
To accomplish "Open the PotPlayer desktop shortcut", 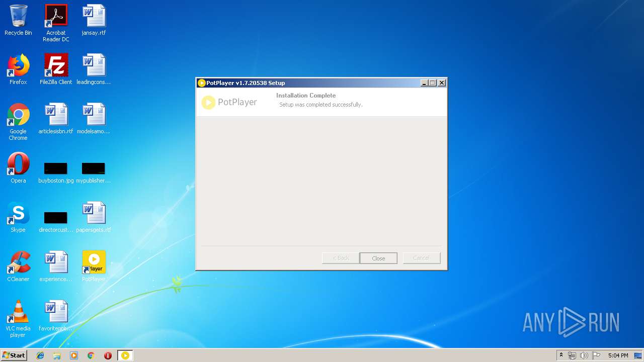I will pos(94,266).
